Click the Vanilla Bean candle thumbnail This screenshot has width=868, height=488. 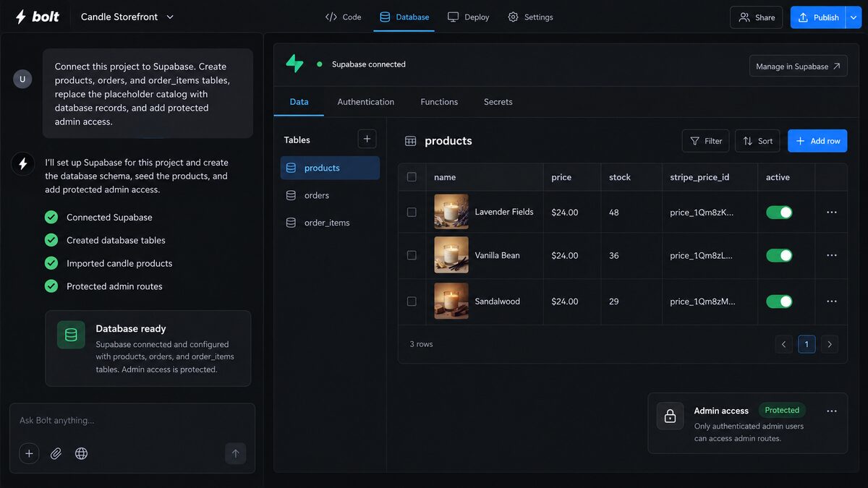(451, 255)
